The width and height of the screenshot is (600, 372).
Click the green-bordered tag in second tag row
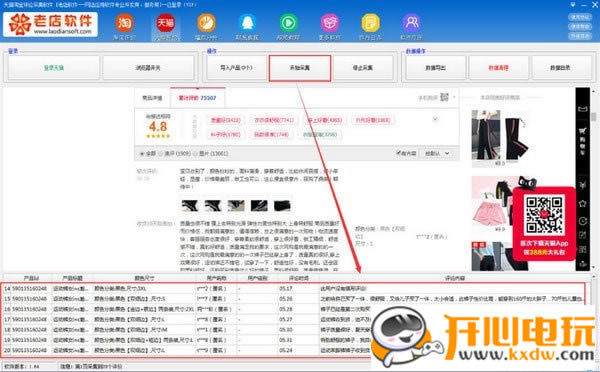click(320, 134)
